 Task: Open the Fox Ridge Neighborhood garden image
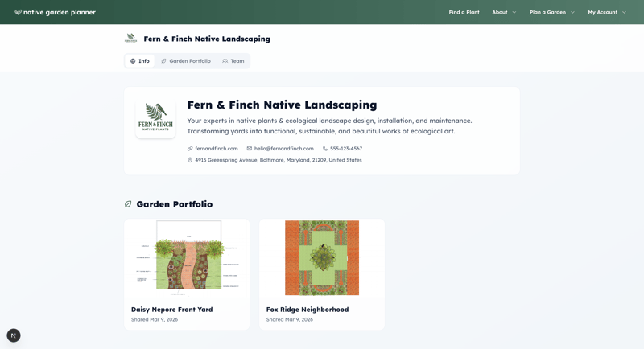tap(322, 258)
